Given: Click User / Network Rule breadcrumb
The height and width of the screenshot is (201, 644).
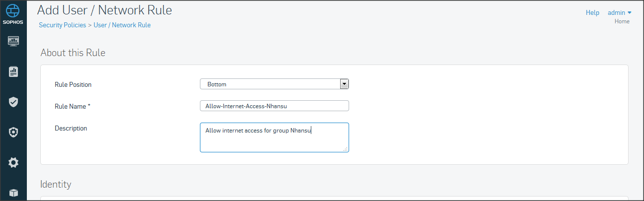Looking at the screenshot, I should [x=122, y=25].
